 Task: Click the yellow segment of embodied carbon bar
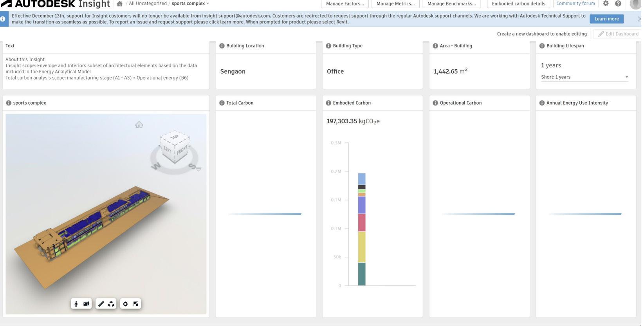(362, 247)
